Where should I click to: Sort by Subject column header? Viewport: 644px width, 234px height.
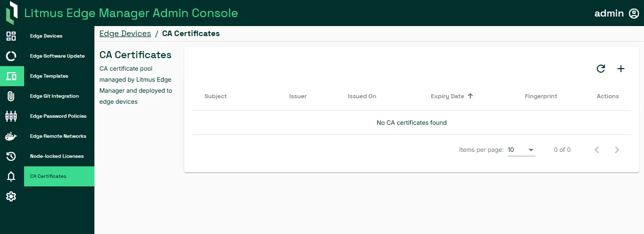click(215, 96)
